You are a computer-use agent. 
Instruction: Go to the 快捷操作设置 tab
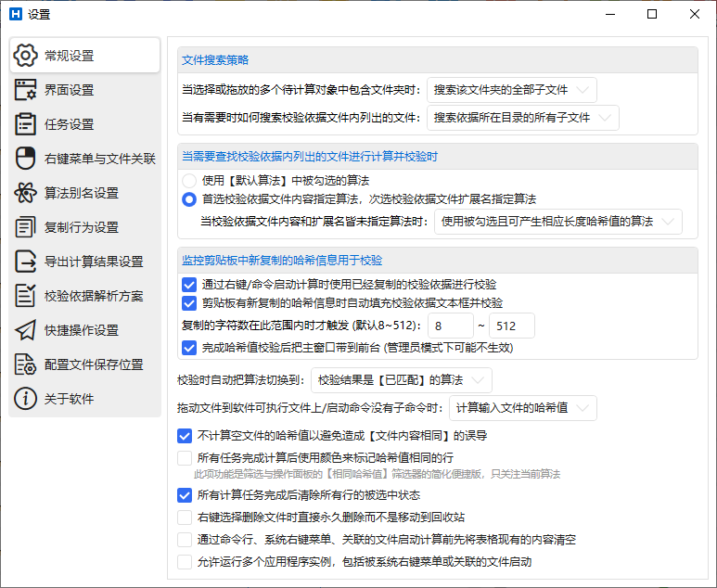tap(85, 329)
